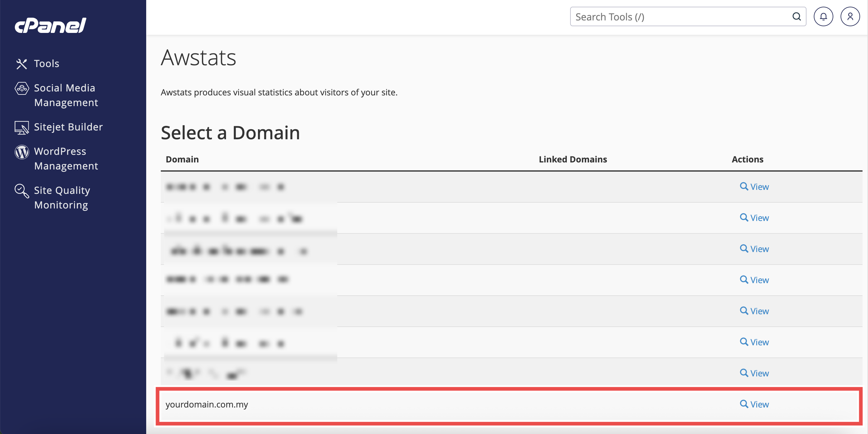Open WordPress Management menu item
This screenshot has height=434, width=868.
click(66, 158)
